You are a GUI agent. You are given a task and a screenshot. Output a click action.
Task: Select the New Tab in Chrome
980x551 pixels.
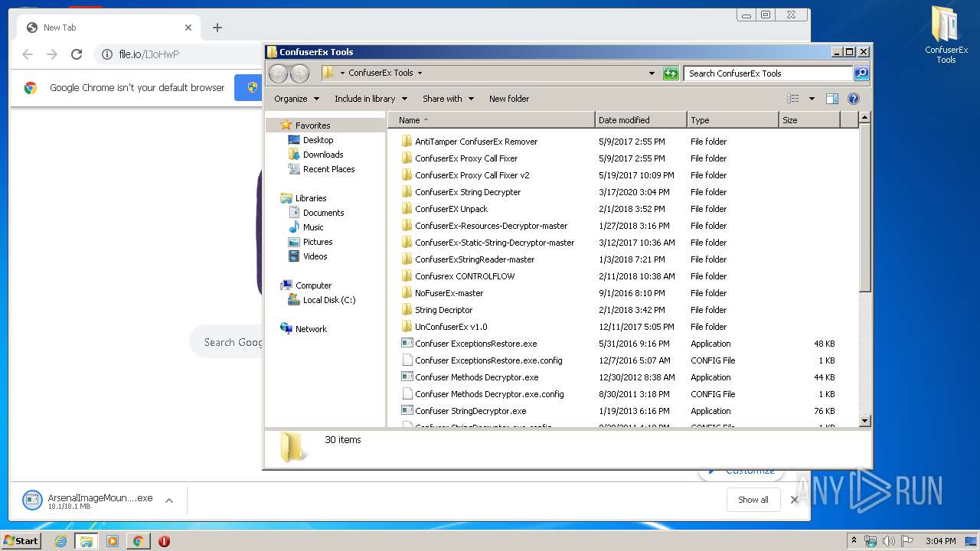pos(107,28)
